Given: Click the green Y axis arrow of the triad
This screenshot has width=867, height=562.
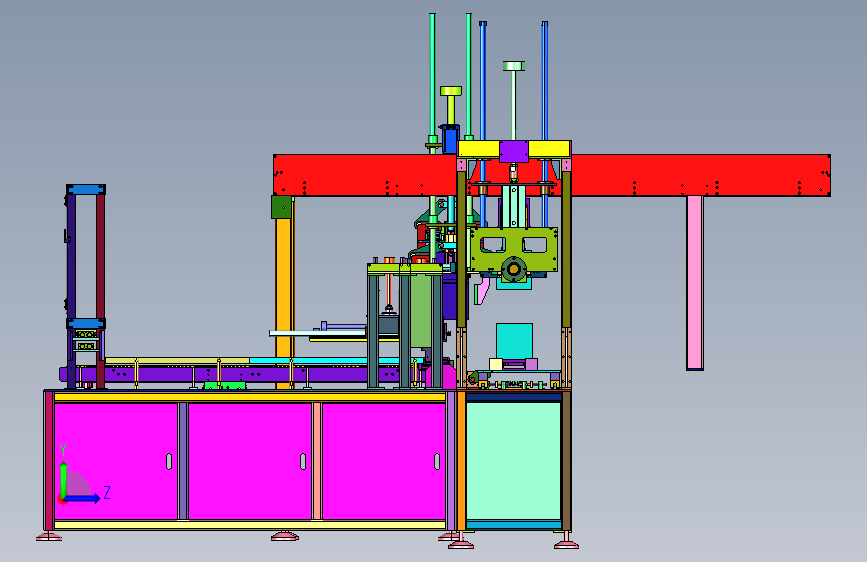Looking at the screenshot, I should [x=64, y=478].
